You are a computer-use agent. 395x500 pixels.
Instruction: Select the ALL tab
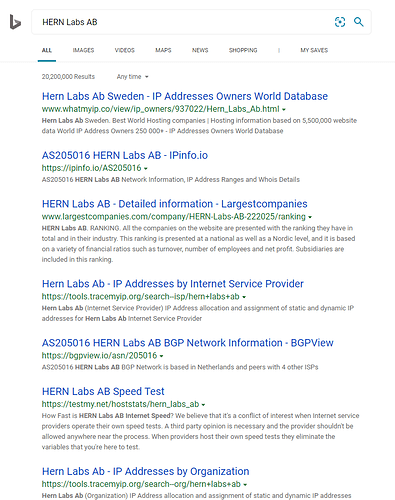pos(47,50)
